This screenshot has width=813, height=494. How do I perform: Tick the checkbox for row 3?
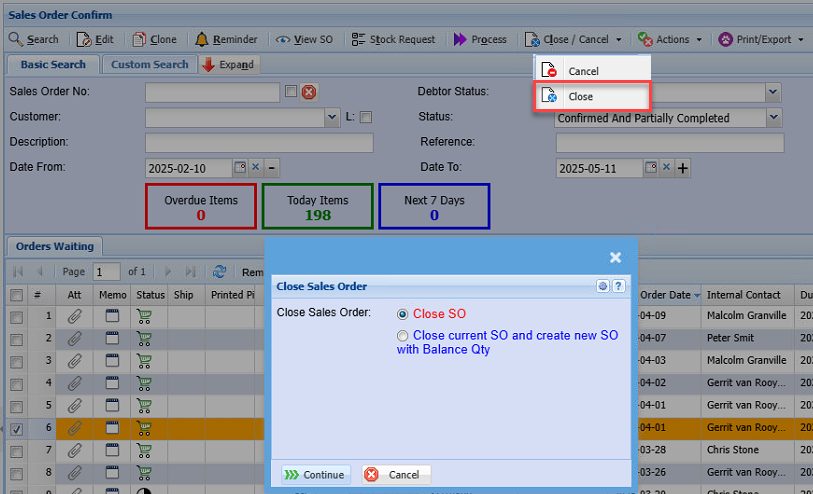[x=17, y=362]
